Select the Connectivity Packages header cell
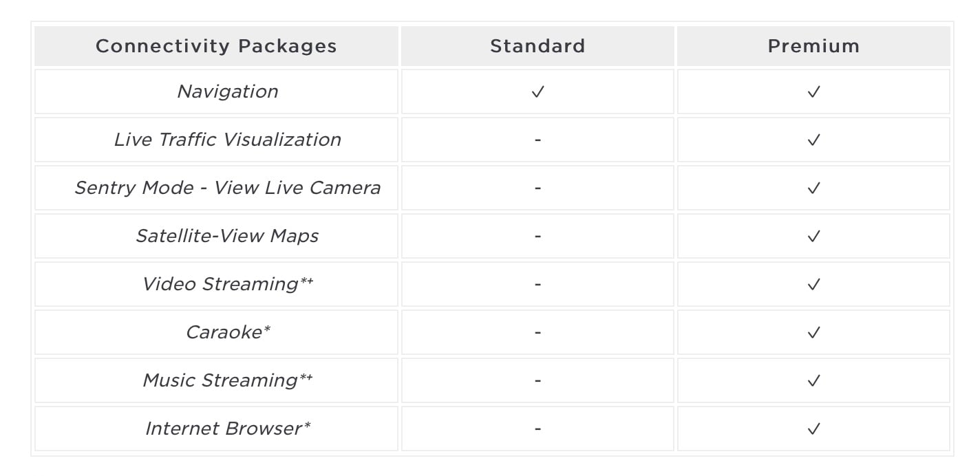Image resolution: width=980 pixels, height=476 pixels. (x=216, y=46)
